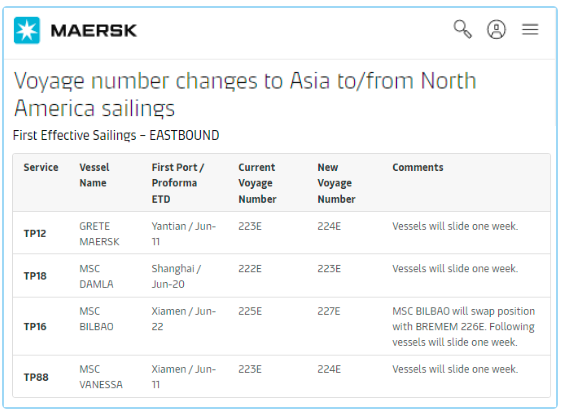Open the search magnifier icon
569x414 pixels.
(463, 29)
